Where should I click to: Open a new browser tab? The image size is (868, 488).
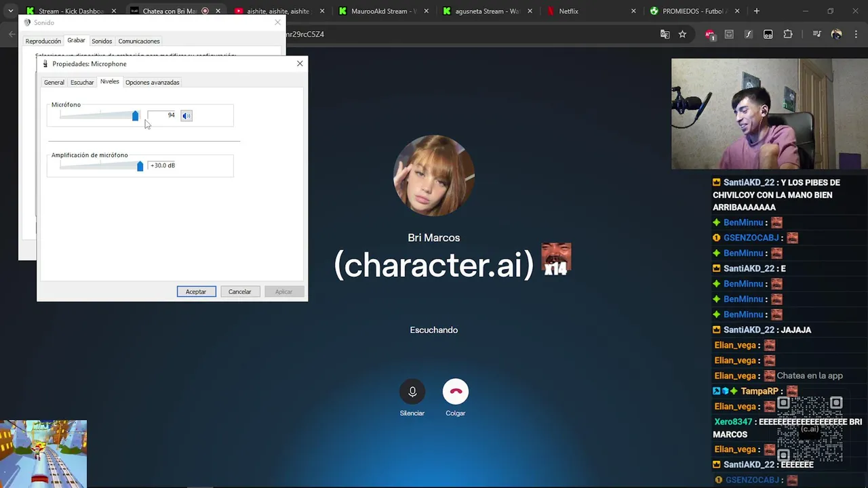click(756, 11)
